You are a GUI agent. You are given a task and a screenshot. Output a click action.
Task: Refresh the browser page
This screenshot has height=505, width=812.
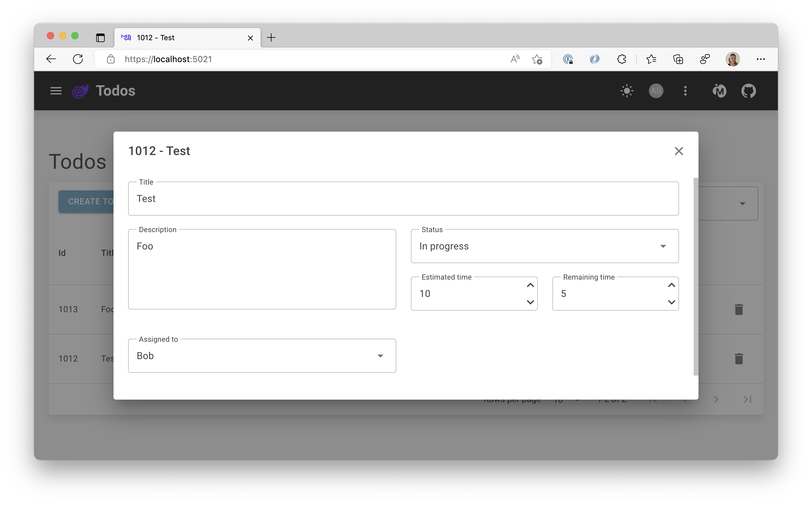click(78, 59)
